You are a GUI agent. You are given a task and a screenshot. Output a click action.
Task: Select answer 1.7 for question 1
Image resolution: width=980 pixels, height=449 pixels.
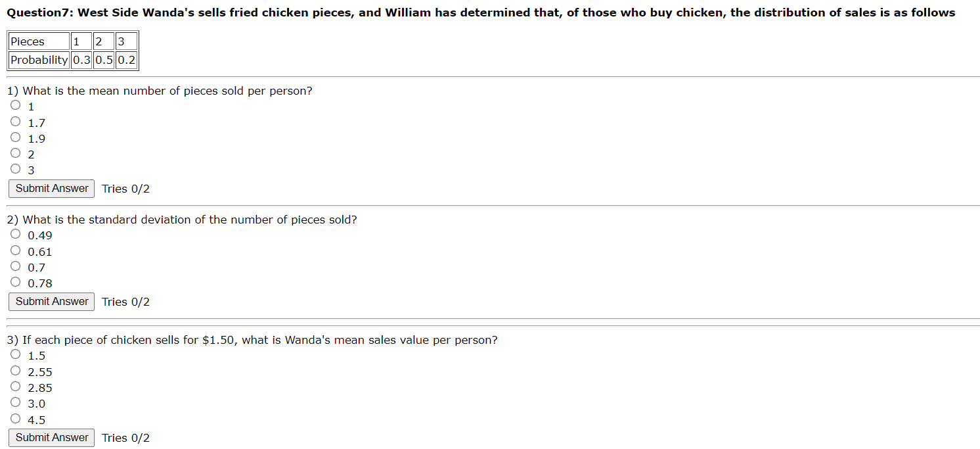(15, 121)
